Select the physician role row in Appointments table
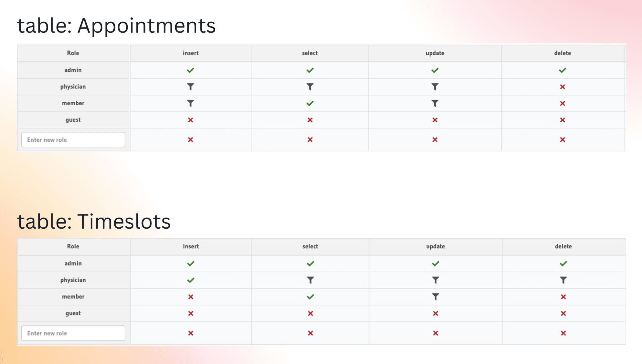Screen dimensions: 642x364 coord(73,87)
